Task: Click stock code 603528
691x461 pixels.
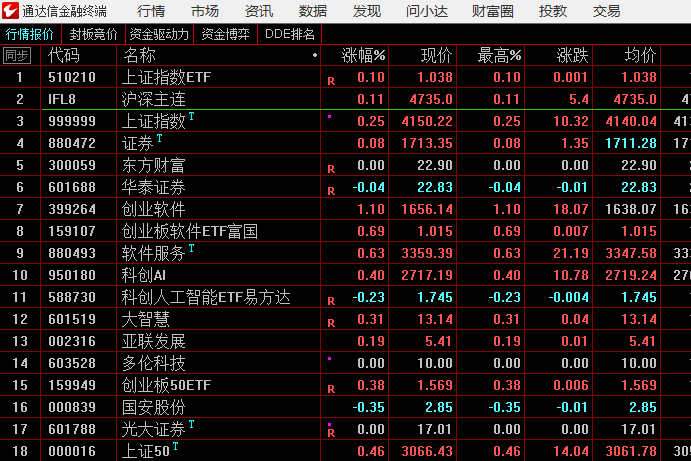Action: tap(72, 364)
